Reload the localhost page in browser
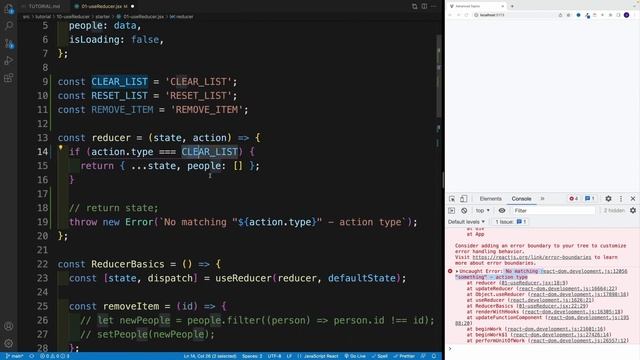This screenshot has height=360, width=640. pos(467,15)
